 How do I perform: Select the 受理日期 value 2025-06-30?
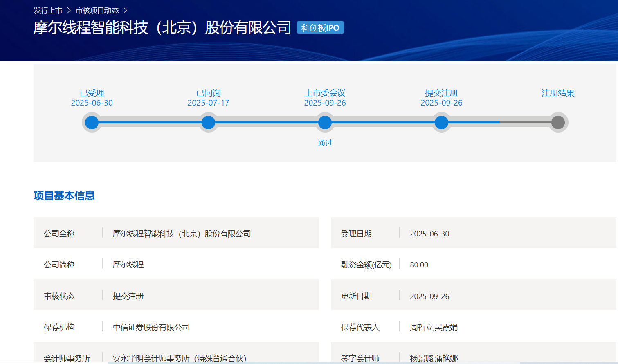pyautogui.click(x=429, y=234)
